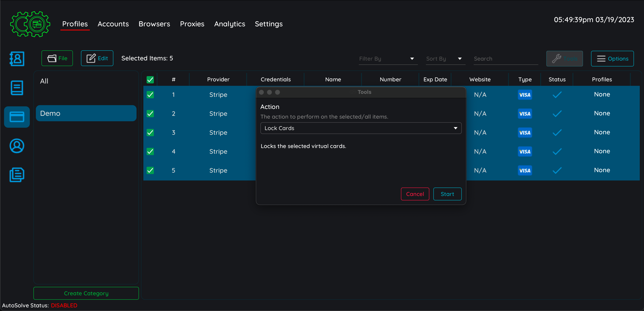Click the DISABLED AutoSolve status text
Image resolution: width=644 pixels, height=311 pixels.
coord(64,306)
